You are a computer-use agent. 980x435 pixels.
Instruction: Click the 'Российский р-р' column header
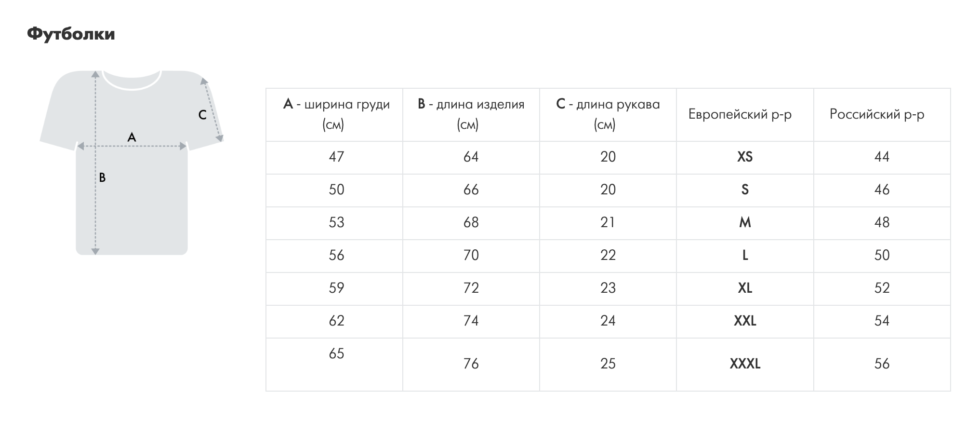(x=876, y=114)
